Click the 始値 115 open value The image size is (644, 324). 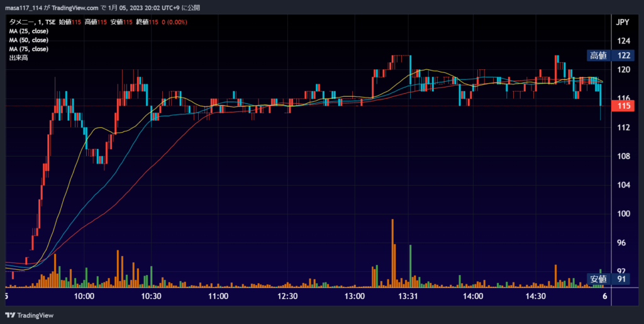click(x=70, y=22)
